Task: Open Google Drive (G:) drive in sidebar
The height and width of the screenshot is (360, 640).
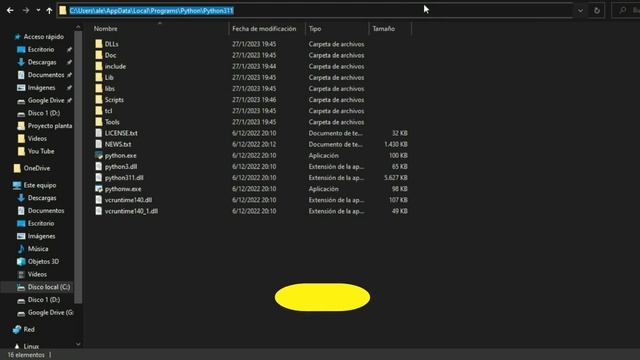Action: coord(51,312)
